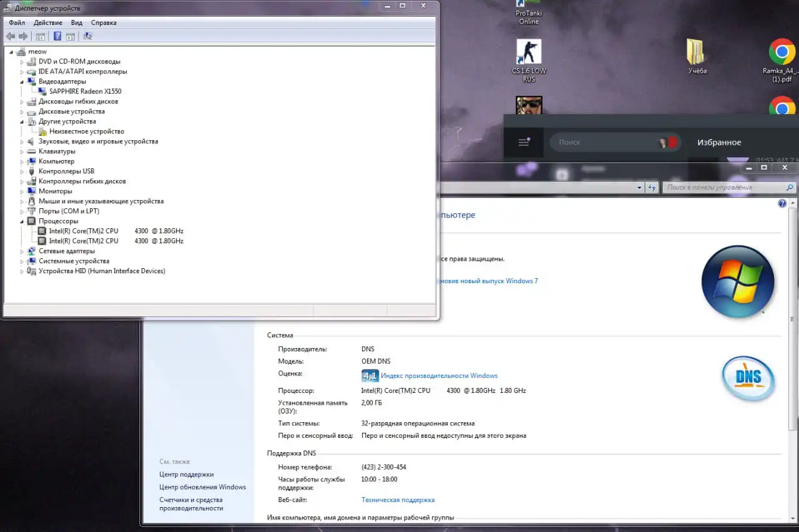Open the Control Panel address bar dropdown arrow
Image resolution: width=799 pixels, height=532 pixels.
pos(639,187)
